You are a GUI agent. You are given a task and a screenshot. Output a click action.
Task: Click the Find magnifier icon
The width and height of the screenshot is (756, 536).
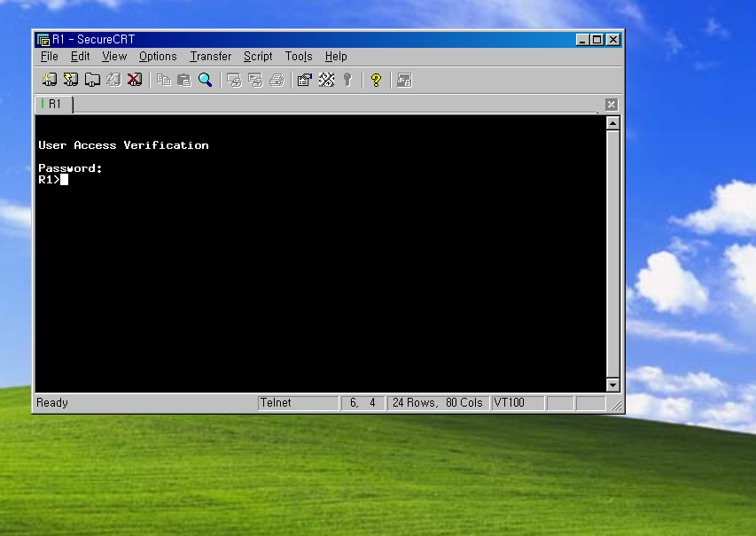tap(206, 80)
